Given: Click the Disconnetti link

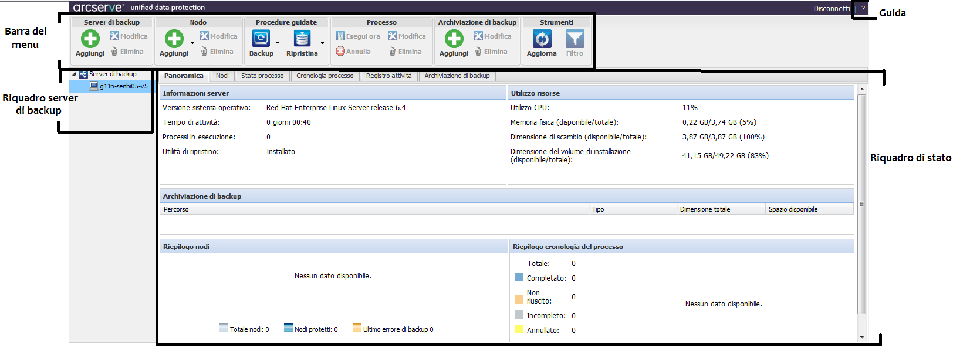Looking at the screenshot, I should coord(831,9).
